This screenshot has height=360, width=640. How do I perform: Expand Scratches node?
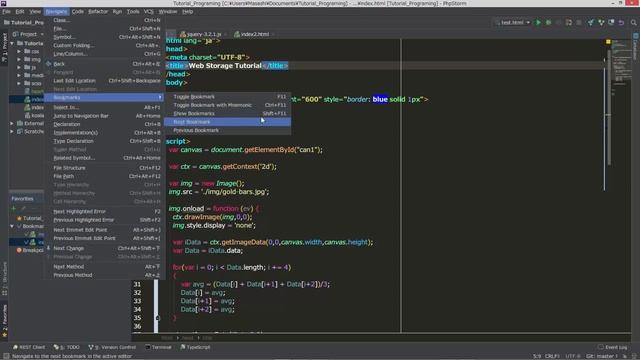(x=12, y=131)
